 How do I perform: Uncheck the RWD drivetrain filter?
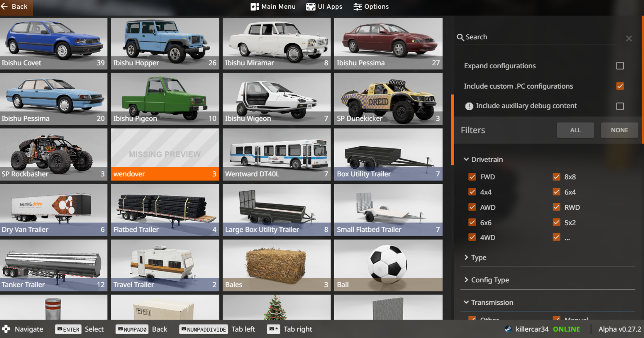click(556, 207)
